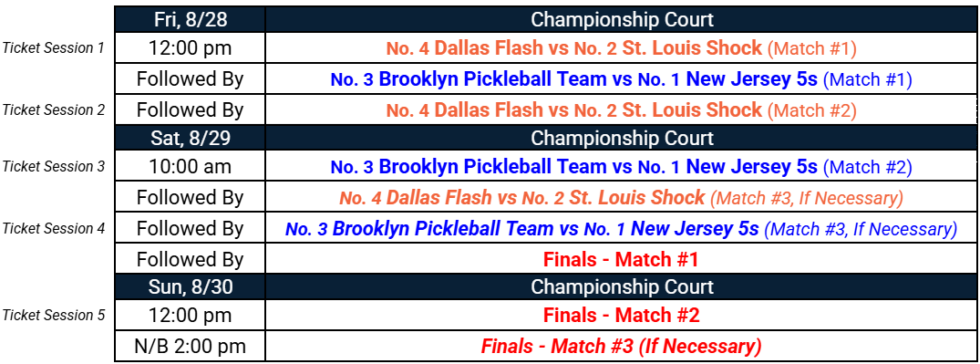Click Finals - Match #1 entry
The image size is (980, 364).
pos(621,260)
